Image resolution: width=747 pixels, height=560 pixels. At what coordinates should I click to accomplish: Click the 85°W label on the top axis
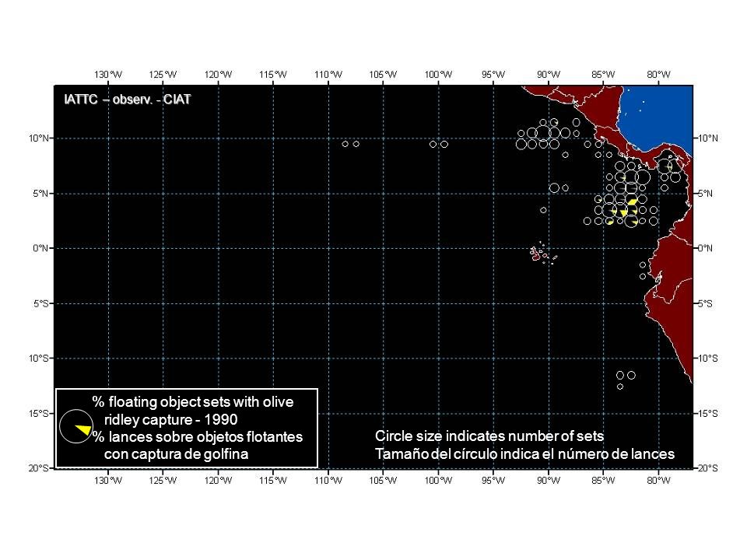point(603,75)
